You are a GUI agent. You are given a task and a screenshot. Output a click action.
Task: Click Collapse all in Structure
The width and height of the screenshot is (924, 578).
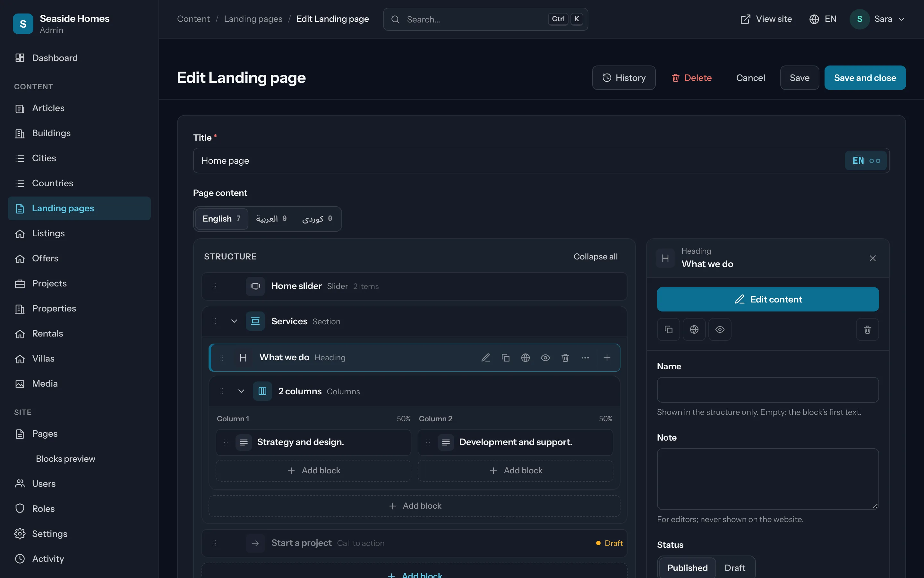(x=595, y=257)
